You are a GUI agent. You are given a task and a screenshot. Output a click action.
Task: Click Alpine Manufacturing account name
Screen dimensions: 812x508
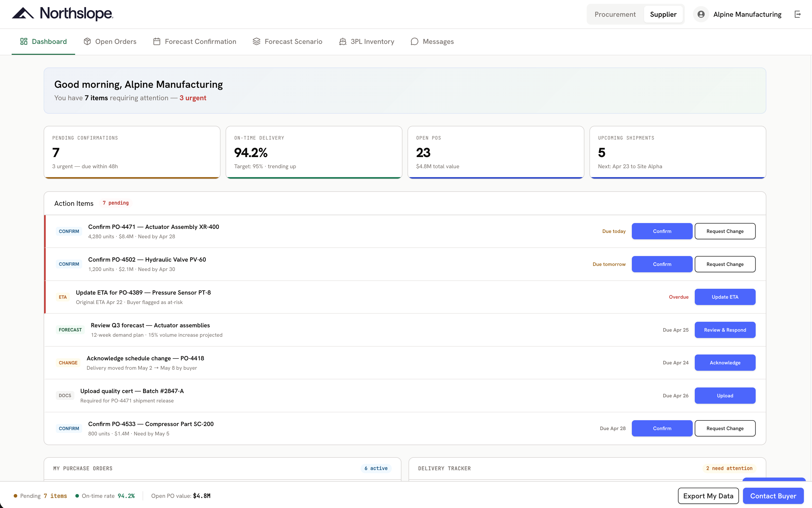(x=747, y=14)
